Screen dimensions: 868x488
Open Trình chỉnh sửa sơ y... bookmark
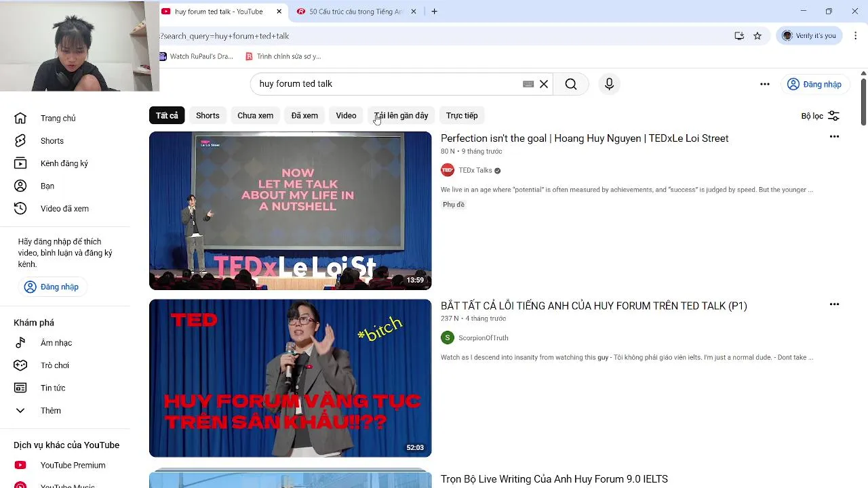click(x=283, y=56)
